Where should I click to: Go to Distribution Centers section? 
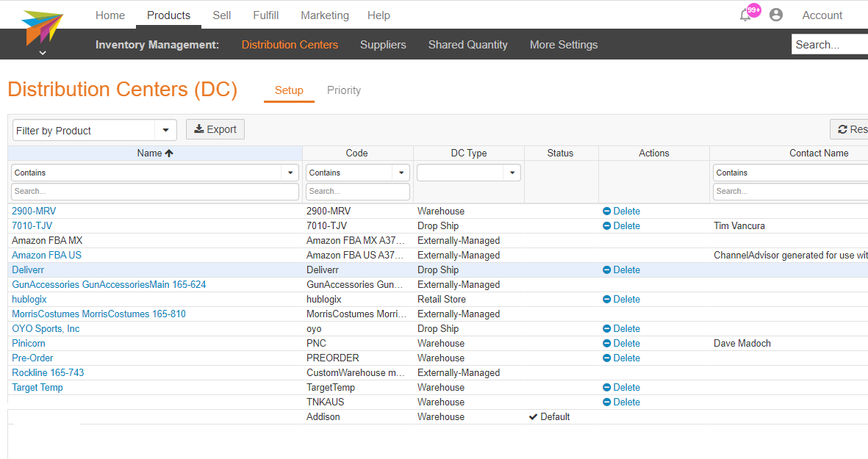tap(290, 45)
